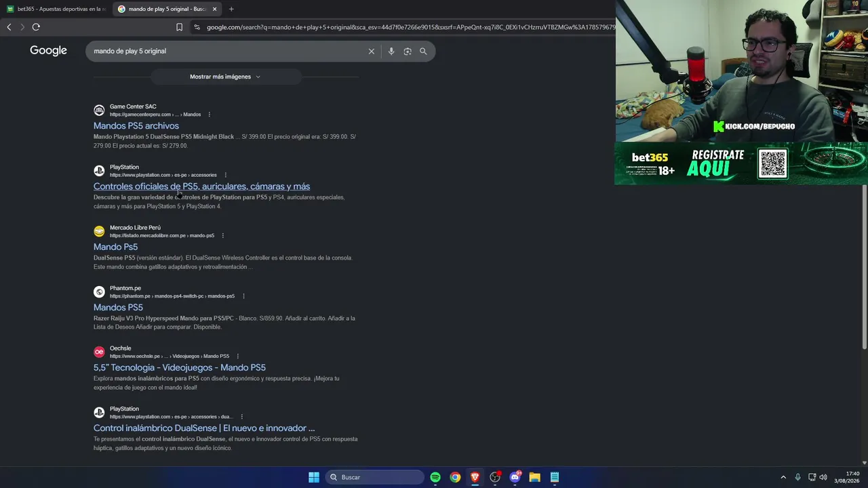This screenshot has width=868, height=488.
Task: Close the 'mando de play 5 original' tab
Action: tap(214, 9)
